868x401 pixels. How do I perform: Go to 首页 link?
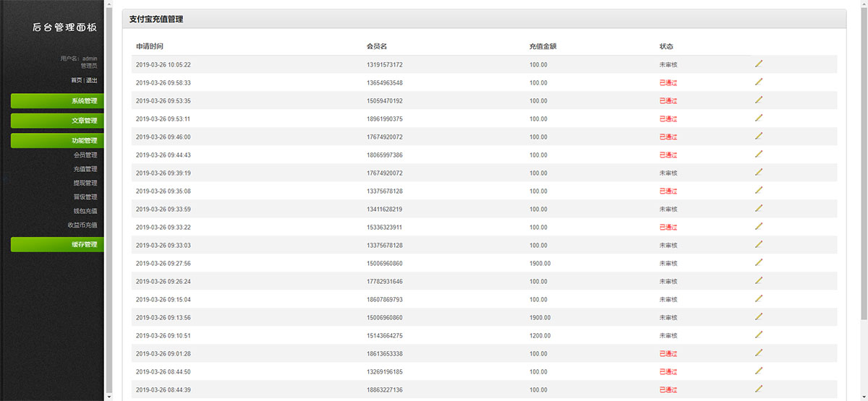point(76,80)
